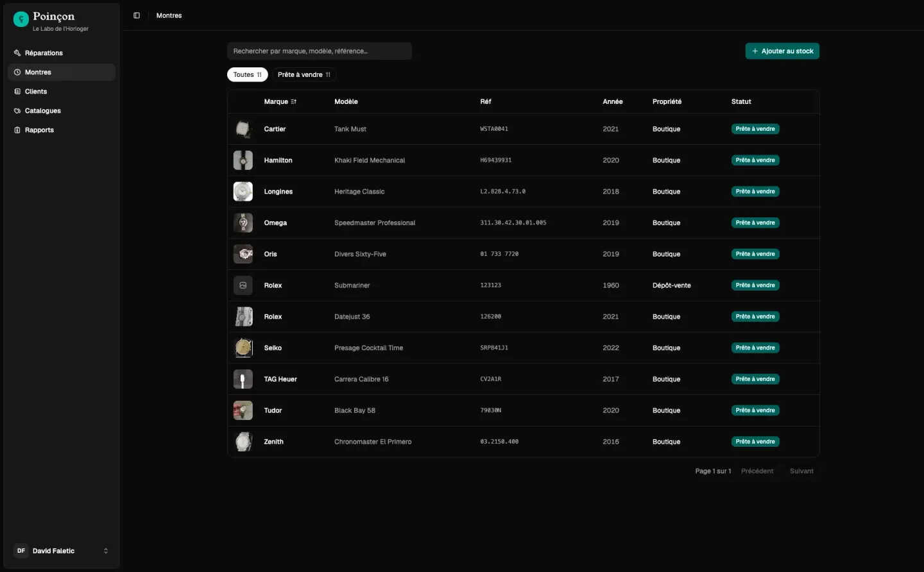Image resolution: width=924 pixels, height=572 pixels.
Task: Click the TAG Heuer brand cell
Action: point(280,379)
